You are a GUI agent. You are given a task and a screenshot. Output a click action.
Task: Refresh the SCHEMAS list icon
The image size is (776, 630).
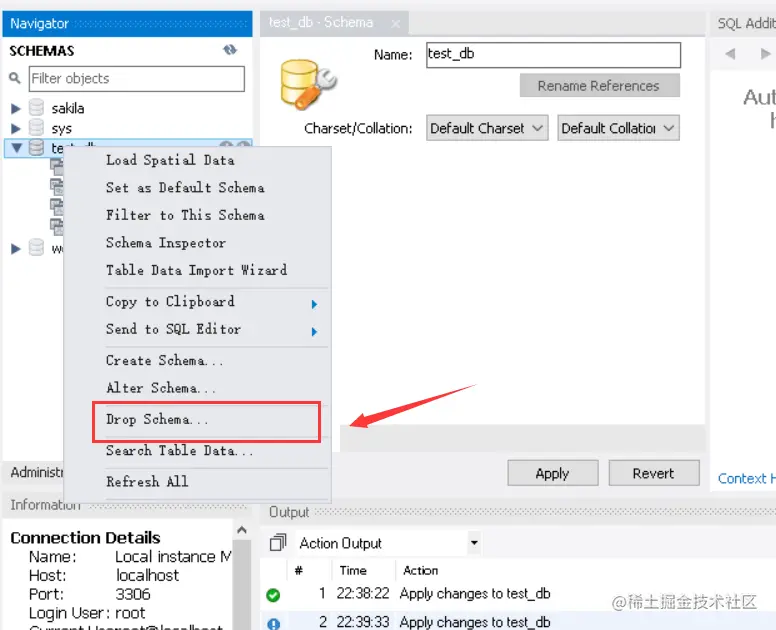pos(230,50)
